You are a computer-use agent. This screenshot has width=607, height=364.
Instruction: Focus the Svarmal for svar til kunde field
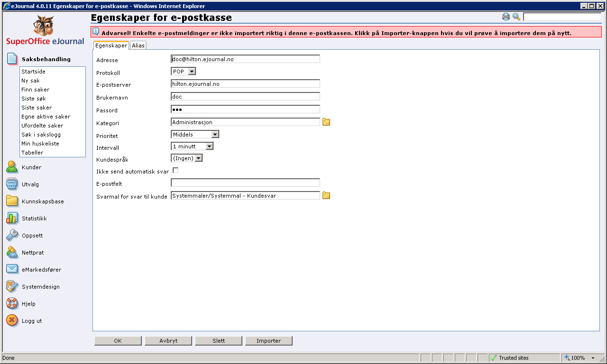(245, 196)
